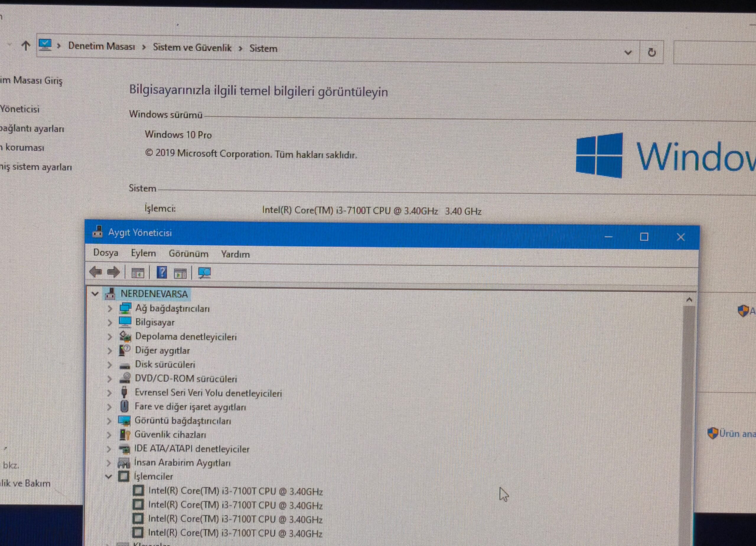
Task: Click the Ürün anahtarı shield link
Action: (x=731, y=433)
